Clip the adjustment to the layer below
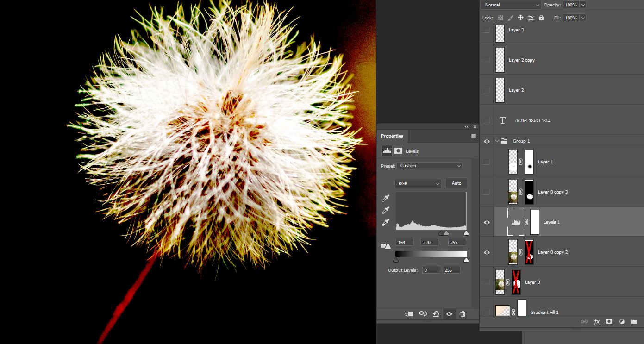Viewport: 644px width, 344px height. point(408,314)
